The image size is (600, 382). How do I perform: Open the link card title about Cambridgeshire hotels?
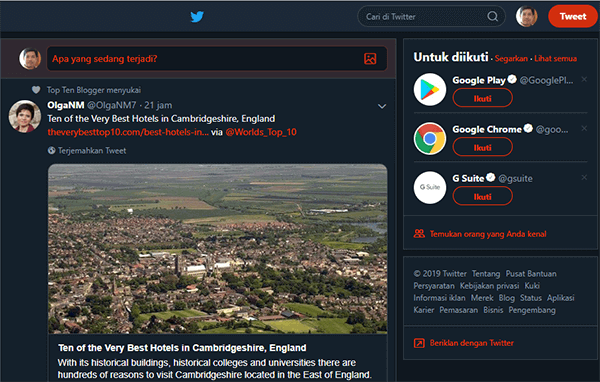182,348
